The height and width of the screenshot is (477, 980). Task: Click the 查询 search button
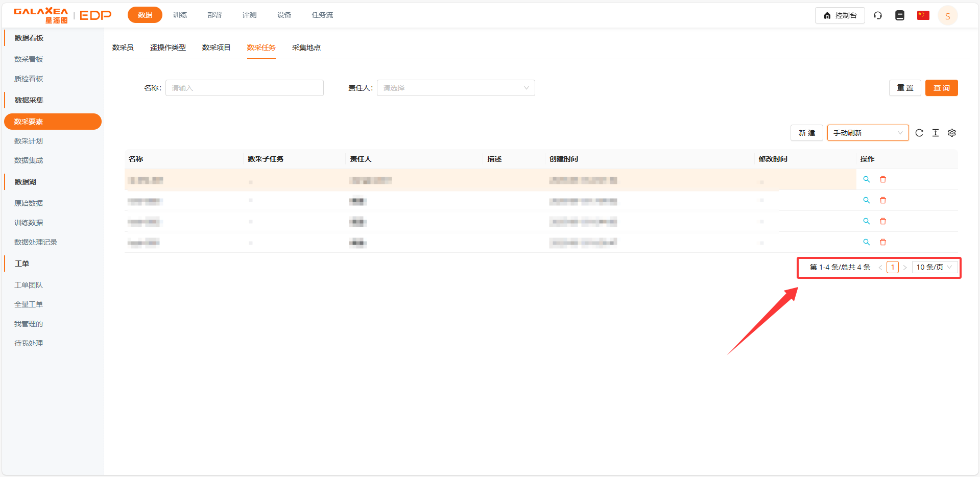[x=941, y=88]
